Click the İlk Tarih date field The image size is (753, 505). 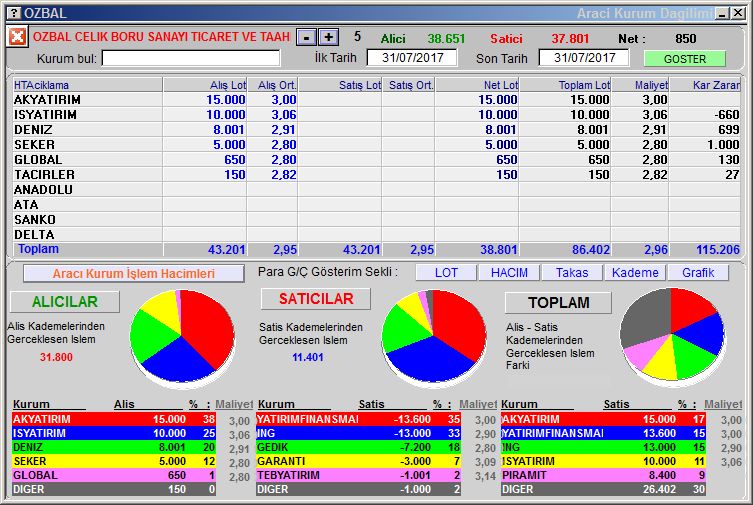412,58
